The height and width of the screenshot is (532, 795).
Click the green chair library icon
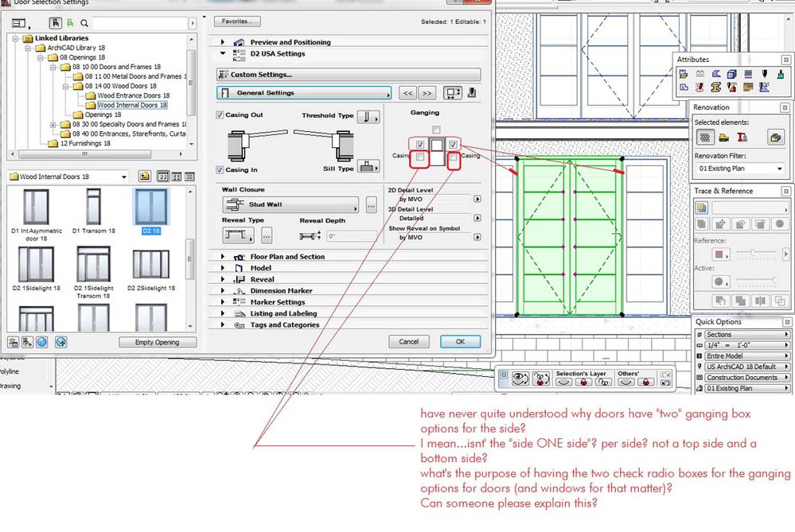pyautogui.click(x=70, y=23)
